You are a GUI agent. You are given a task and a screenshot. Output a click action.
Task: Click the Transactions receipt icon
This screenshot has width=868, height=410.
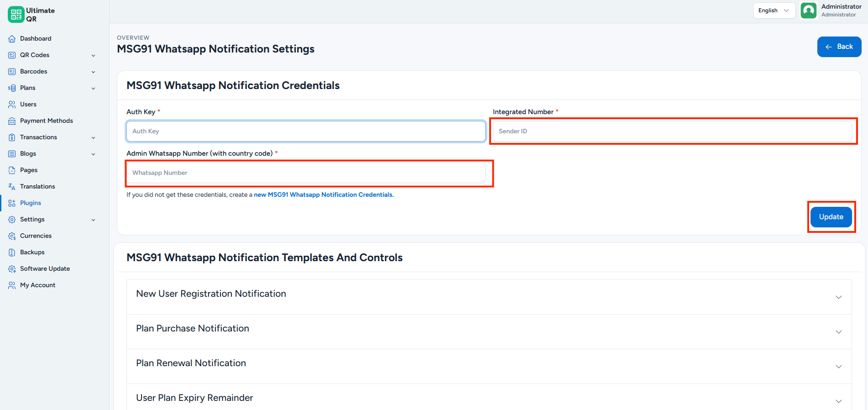12,137
